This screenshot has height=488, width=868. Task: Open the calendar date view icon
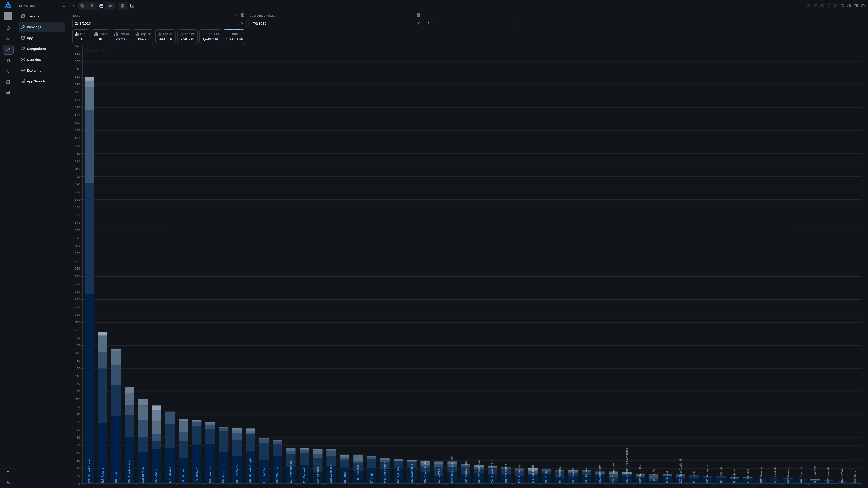tap(101, 6)
